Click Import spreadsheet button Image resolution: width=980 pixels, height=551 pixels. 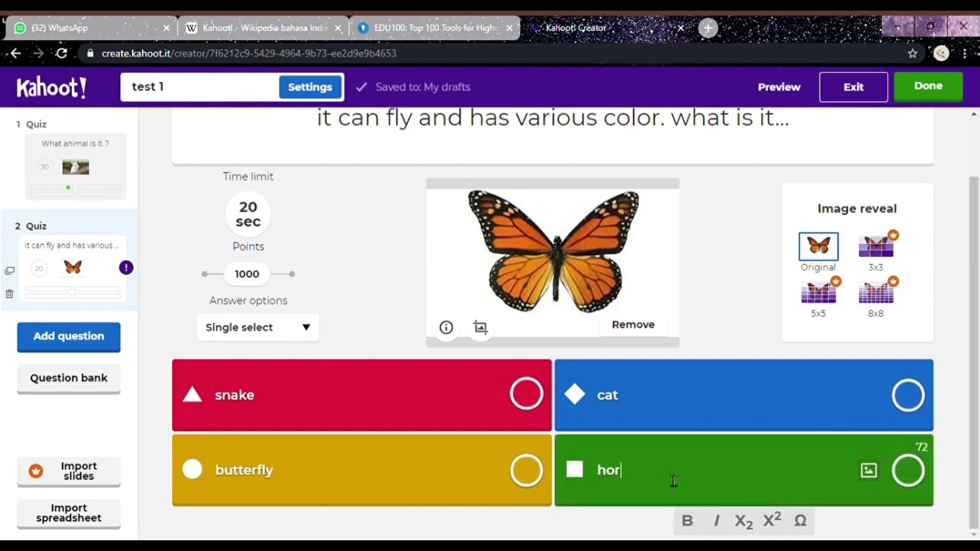(x=69, y=513)
